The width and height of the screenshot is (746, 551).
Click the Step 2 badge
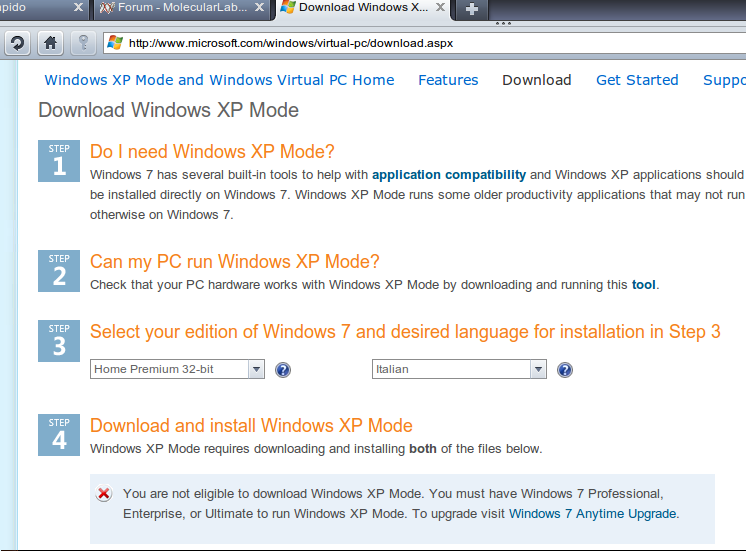pos(59,271)
